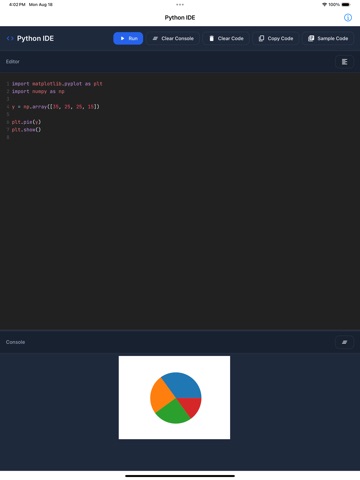Copy Code to clipboard
360x480 pixels.
[x=276, y=38]
